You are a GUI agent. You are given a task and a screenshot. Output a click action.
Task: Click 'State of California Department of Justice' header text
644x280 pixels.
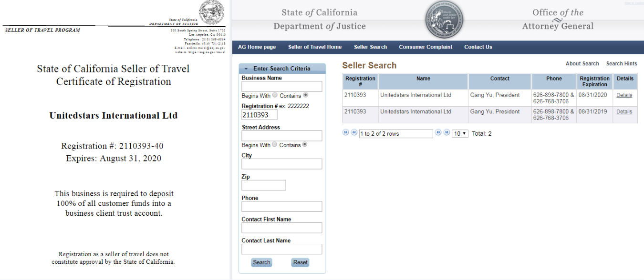(320, 20)
